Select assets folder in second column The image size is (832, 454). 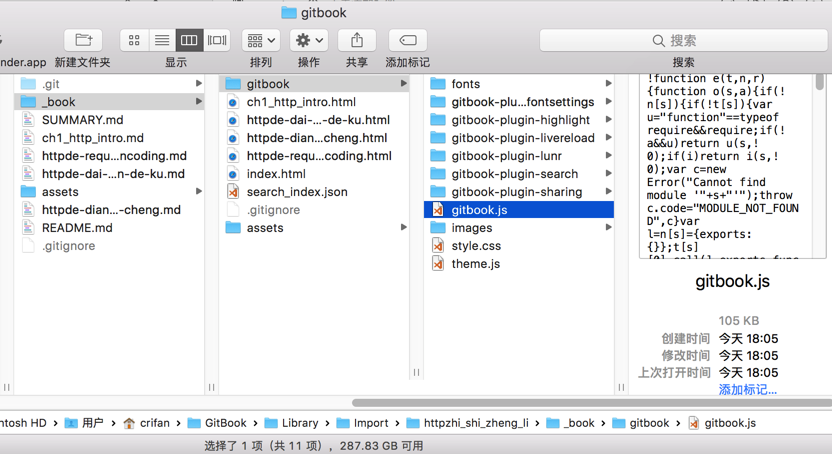[x=314, y=228]
